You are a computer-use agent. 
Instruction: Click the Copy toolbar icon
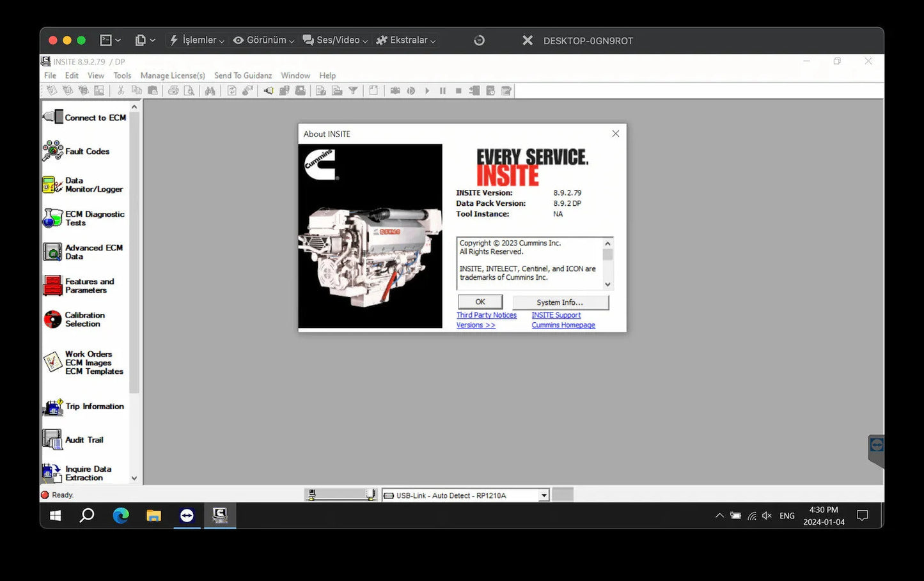coord(136,91)
